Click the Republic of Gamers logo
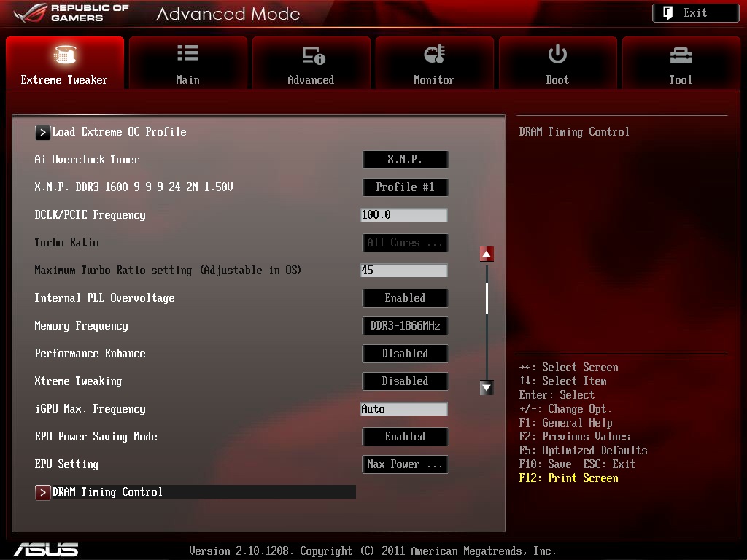 point(71,13)
